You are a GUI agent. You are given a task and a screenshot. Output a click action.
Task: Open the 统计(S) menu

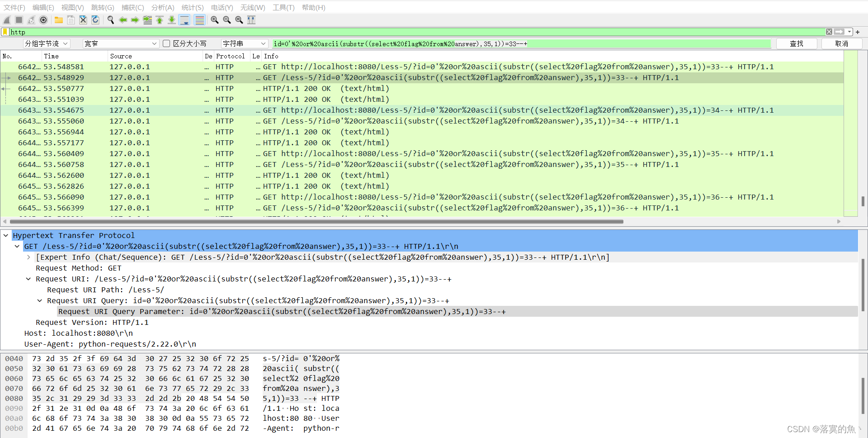tap(193, 7)
